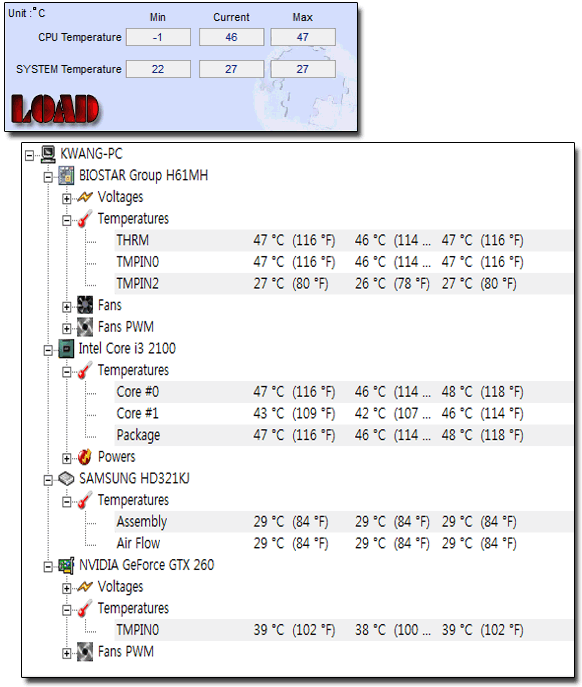This screenshot has height=687, width=582.
Task: Collapse the BIOSTAR Group H61MH node
Action: (x=48, y=177)
